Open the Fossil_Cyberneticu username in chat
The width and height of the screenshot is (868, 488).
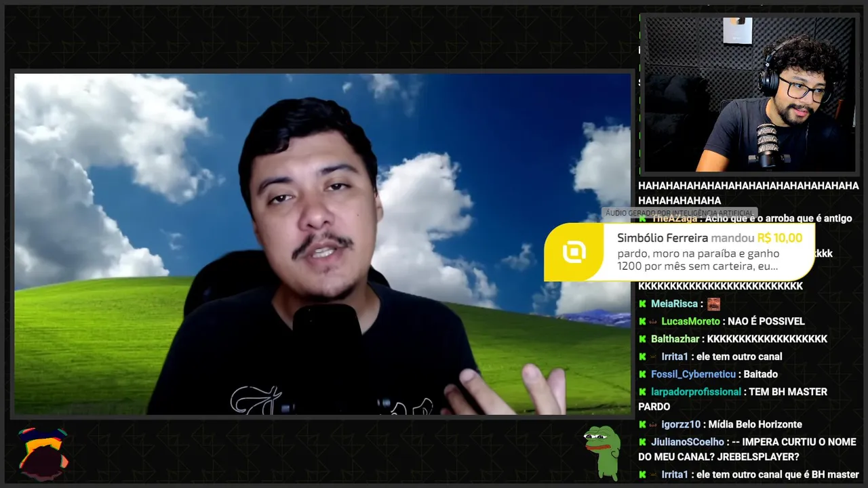tap(693, 374)
